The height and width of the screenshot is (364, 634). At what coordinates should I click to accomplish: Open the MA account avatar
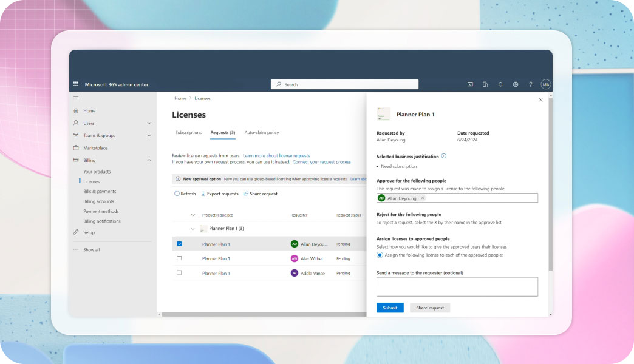point(545,84)
